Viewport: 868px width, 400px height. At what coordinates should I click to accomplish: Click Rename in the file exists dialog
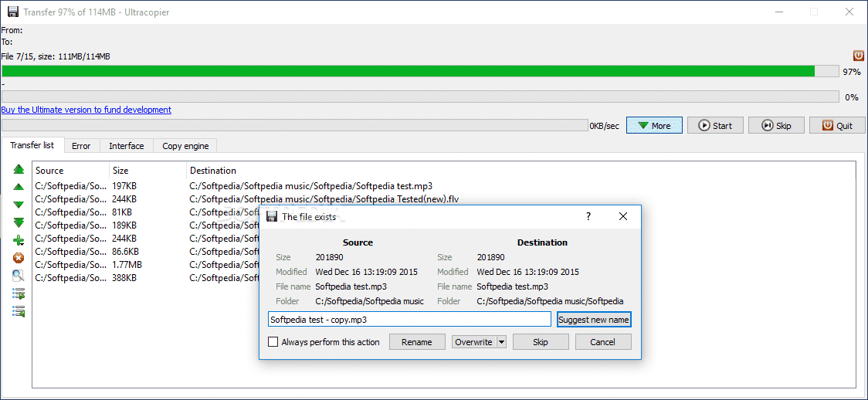417,342
